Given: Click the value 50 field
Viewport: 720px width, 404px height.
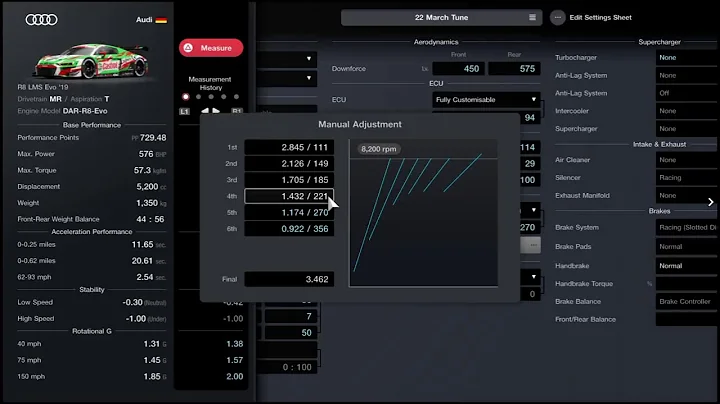Looking at the screenshot, I should click(x=291, y=333).
